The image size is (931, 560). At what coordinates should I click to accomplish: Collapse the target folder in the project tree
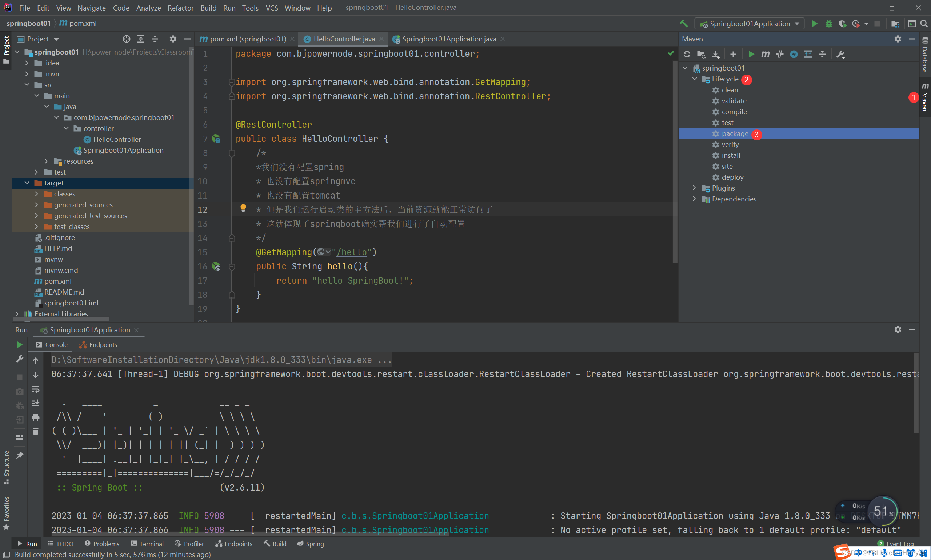[27, 183]
